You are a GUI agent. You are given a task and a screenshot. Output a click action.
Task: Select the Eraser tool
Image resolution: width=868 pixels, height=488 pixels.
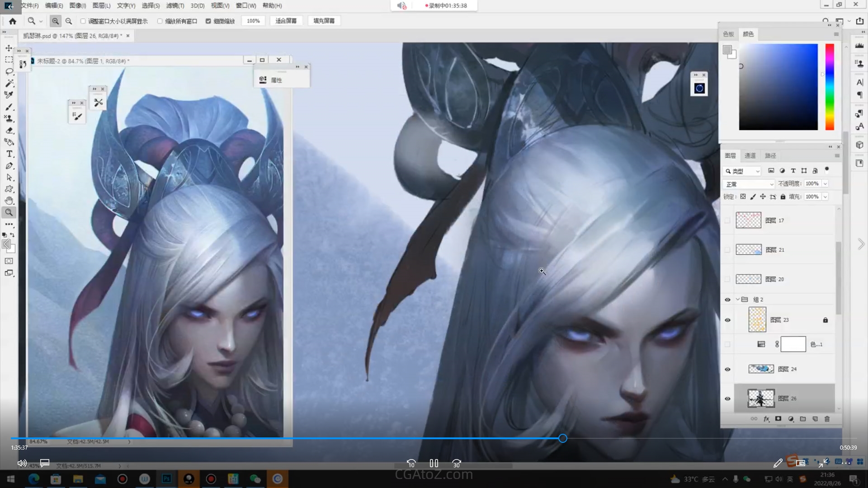point(9,131)
